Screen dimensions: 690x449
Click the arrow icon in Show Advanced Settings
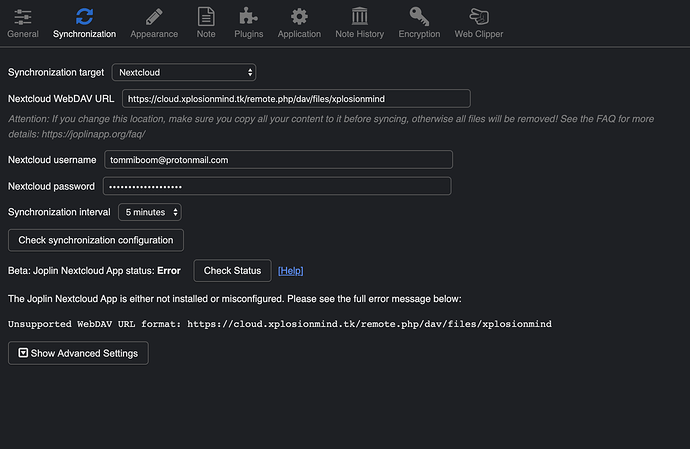click(23, 353)
